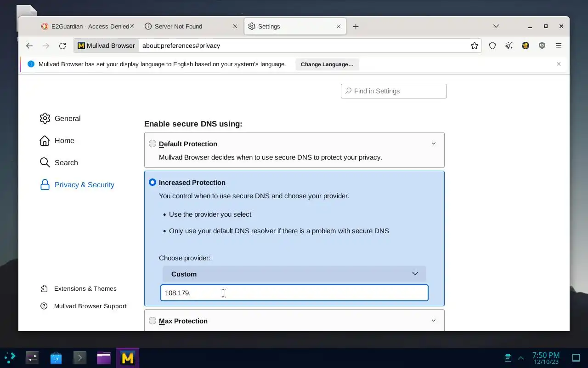Expand the hidden system tray icons arrow
Screen dimensions: 588x368
(x=521, y=358)
